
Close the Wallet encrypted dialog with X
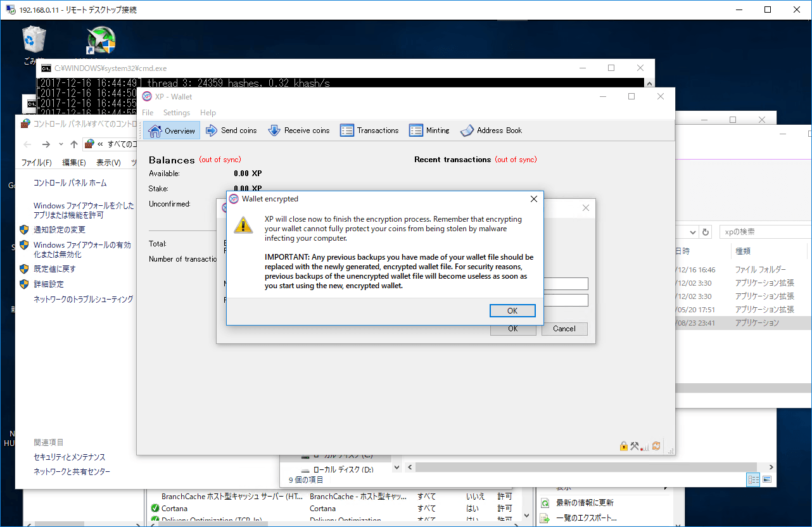tap(533, 199)
